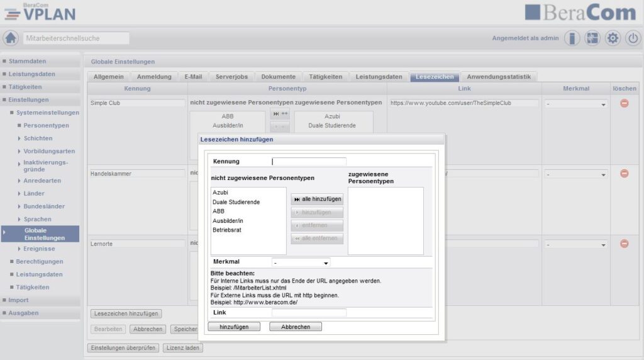Click the 'alle entfernen' button
The width and height of the screenshot is (644, 360).
coord(317,239)
